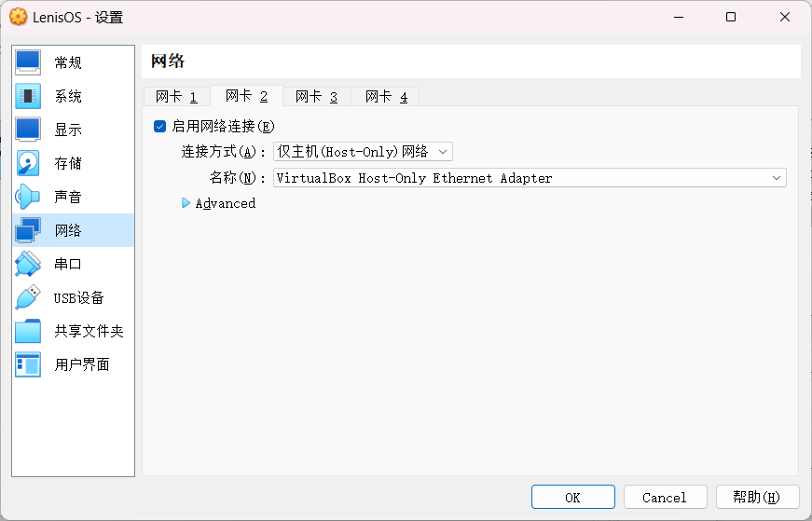This screenshot has height=521, width=812.
Task: Open the 共享文件夹 folder icon
Action: [28, 331]
